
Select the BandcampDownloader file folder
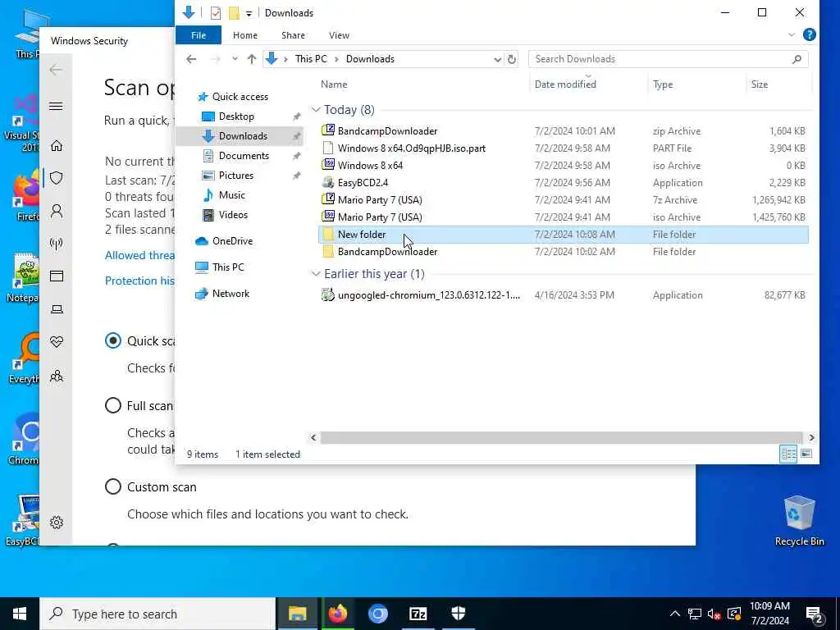tap(564, 252)
